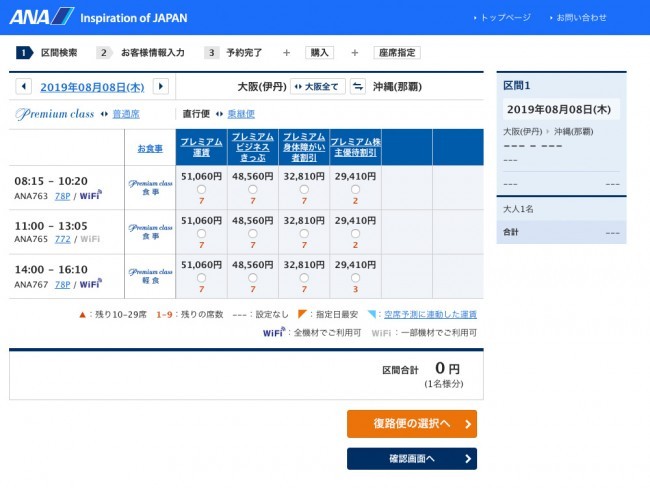The height and width of the screenshot is (488, 650).
Task: Go to previous date arrow
Action: 24,87
